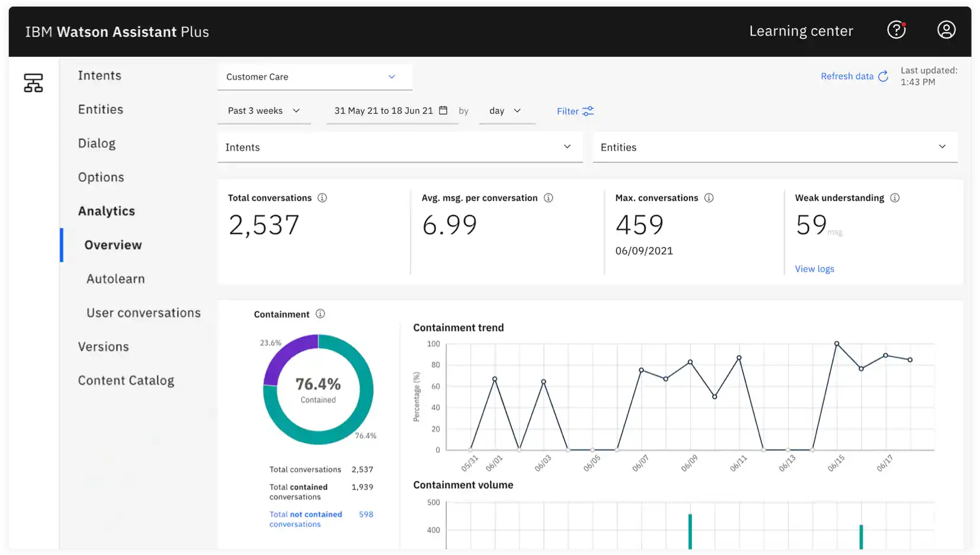The image size is (980, 555).
Task: Click the refresh arrow icon
Action: pyautogui.click(x=883, y=76)
